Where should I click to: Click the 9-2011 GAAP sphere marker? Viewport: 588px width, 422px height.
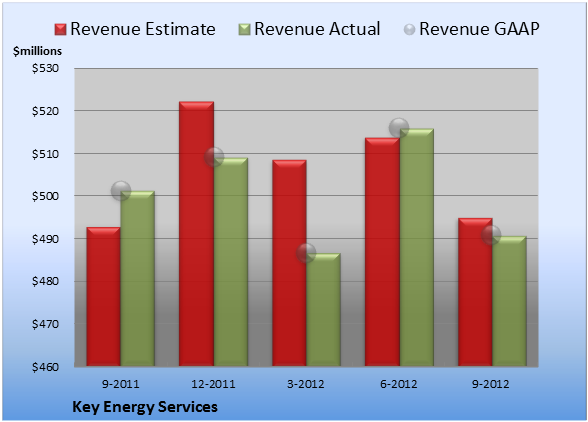pos(121,191)
